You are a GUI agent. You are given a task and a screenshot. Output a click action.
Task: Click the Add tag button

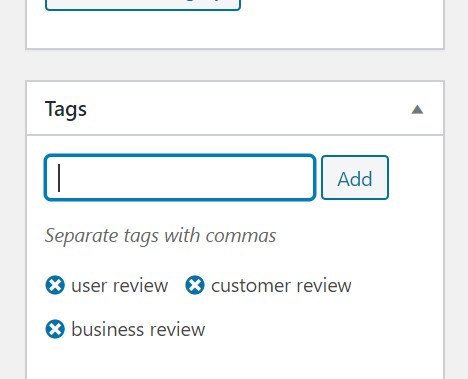pyautogui.click(x=355, y=178)
